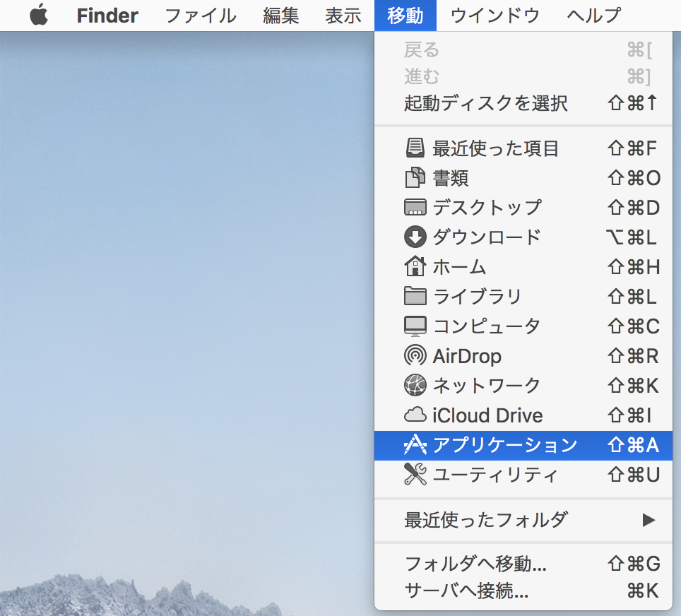Click the Network globe icon
Screen dimensions: 681x616
point(415,386)
